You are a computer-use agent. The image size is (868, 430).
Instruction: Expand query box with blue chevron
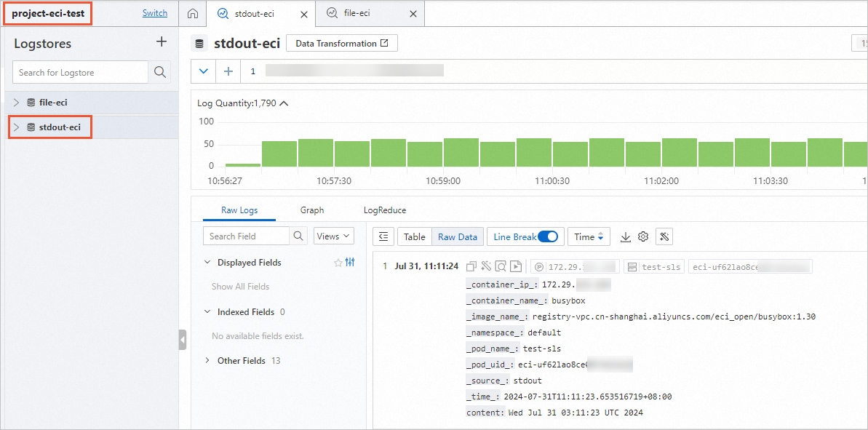(203, 71)
